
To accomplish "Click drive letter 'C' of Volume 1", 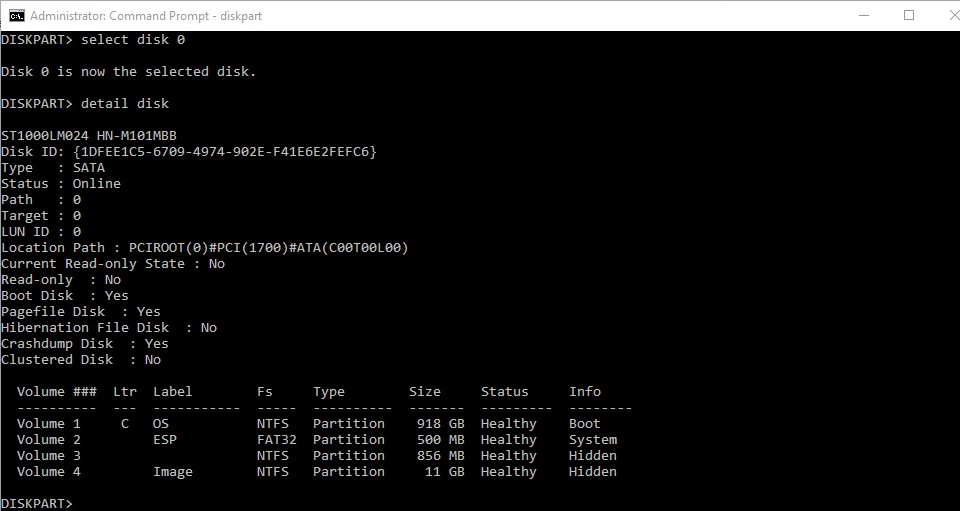I will coord(125,423).
